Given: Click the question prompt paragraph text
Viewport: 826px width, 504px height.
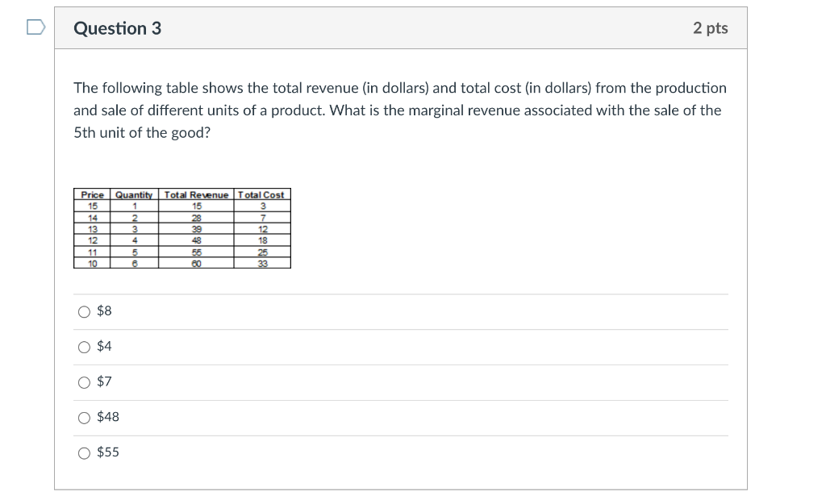Looking at the screenshot, I should (400, 110).
